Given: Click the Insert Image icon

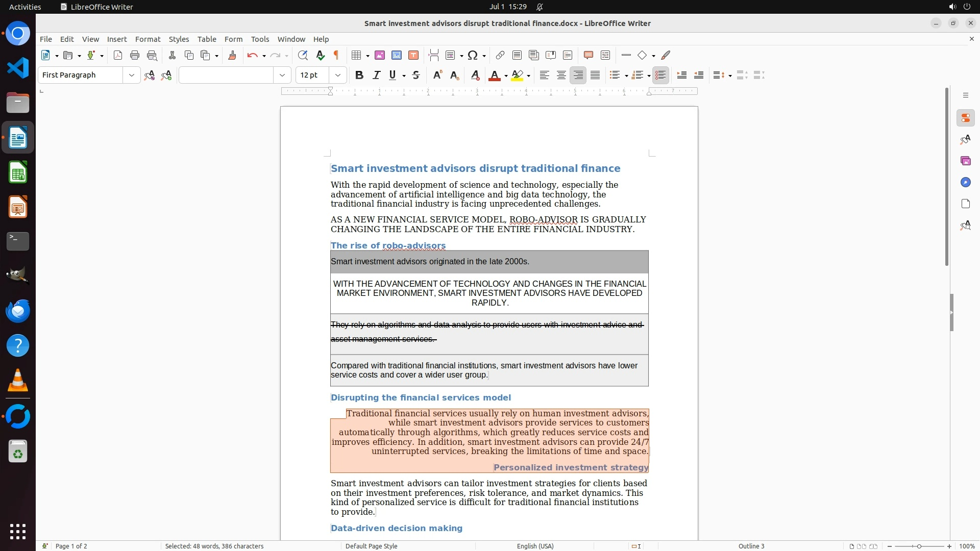Looking at the screenshot, I should coord(380,56).
